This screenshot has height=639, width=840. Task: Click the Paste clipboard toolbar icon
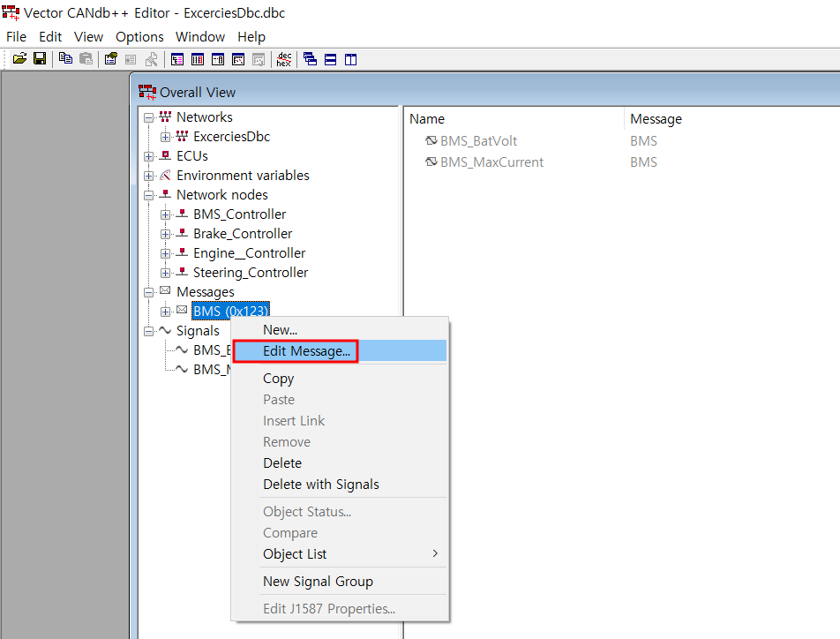pyautogui.click(x=86, y=59)
